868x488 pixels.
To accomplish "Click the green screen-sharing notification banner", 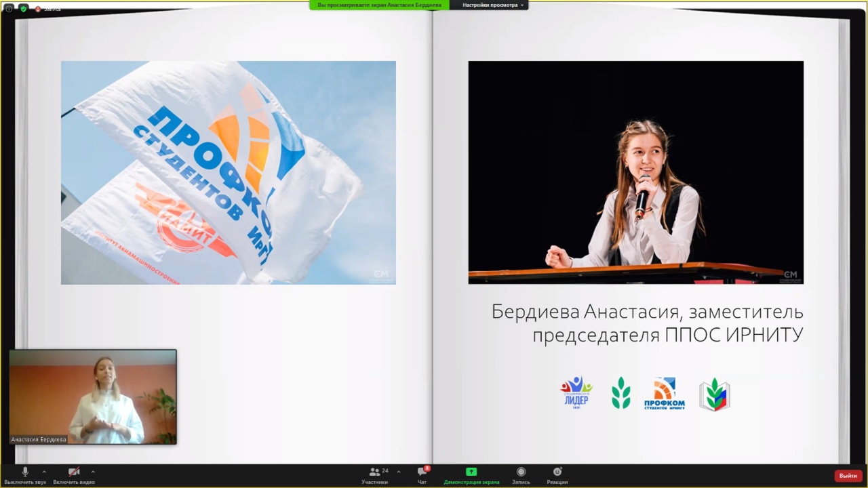I will [x=379, y=5].
